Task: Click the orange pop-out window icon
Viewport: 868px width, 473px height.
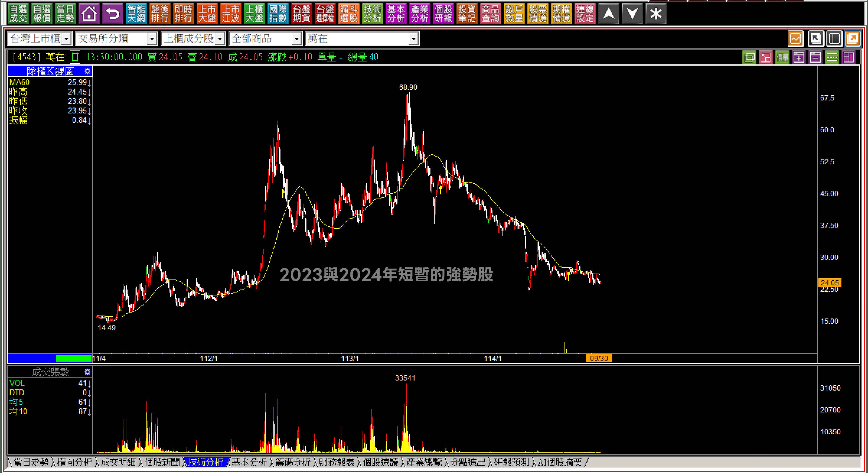Action: point(853,39)
